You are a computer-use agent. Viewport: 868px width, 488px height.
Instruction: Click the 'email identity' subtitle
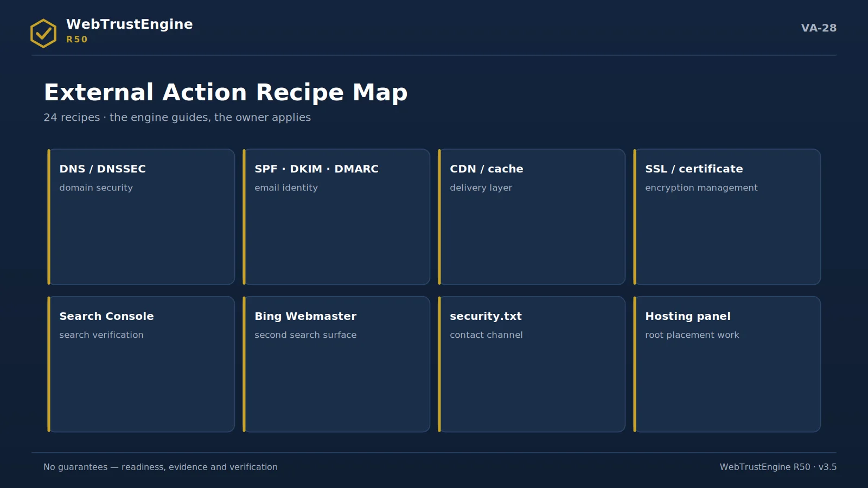pyautogui.click(x=286, y=188)
